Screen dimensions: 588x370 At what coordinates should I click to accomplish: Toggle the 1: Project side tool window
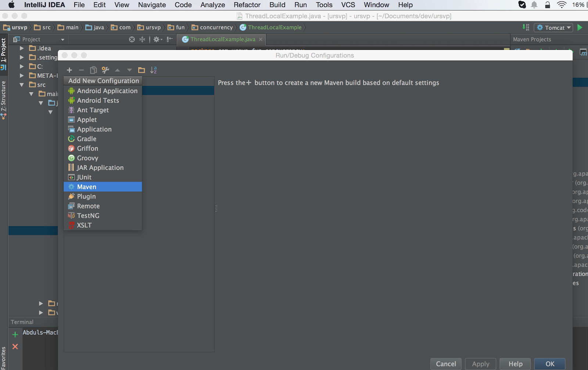(x=4, y=54)
